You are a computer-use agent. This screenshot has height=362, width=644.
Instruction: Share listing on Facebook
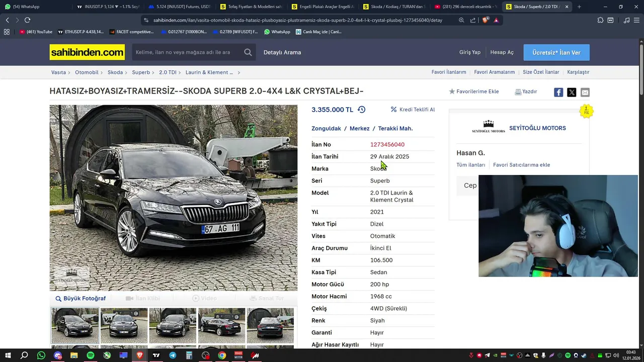[x=558, y=92]
